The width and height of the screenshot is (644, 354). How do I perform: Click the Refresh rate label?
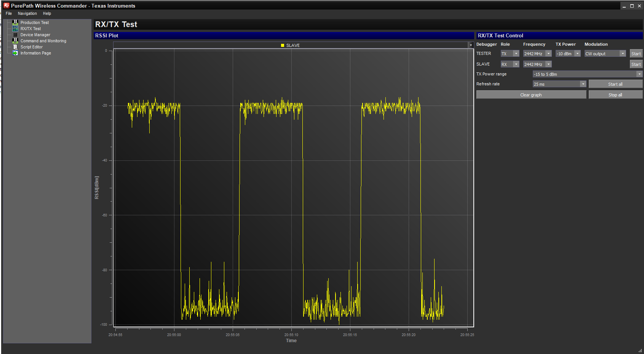pyautogui.click(x=488, y=84)
